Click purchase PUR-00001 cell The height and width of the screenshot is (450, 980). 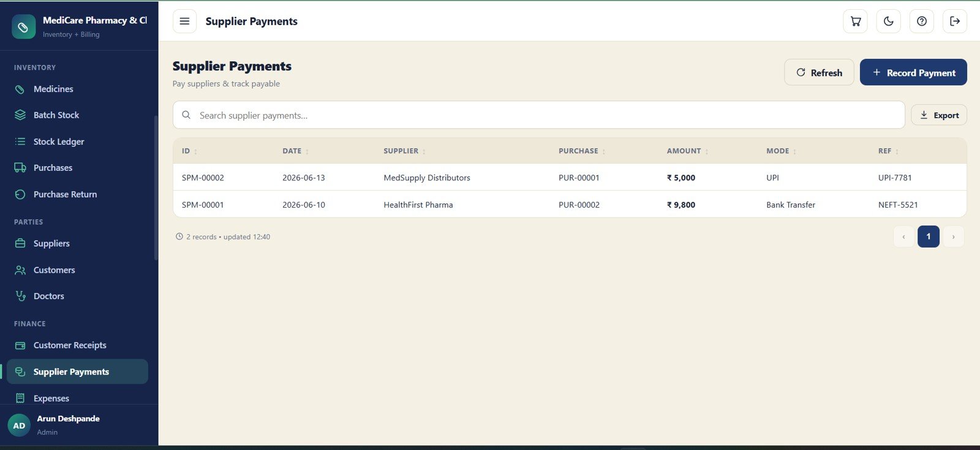579,178
